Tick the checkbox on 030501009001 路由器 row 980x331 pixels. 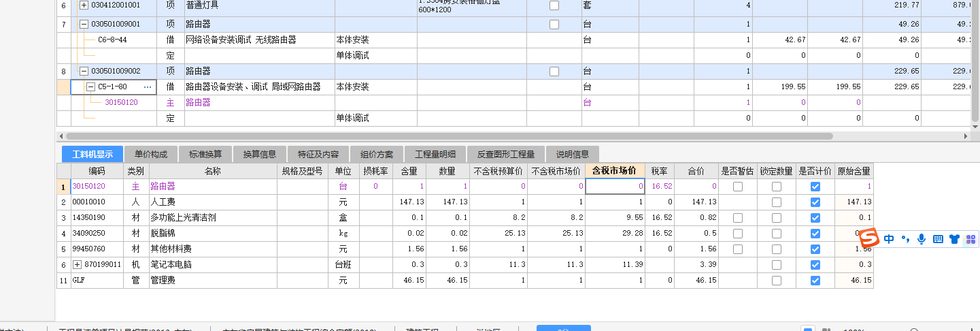coord(554,25)
